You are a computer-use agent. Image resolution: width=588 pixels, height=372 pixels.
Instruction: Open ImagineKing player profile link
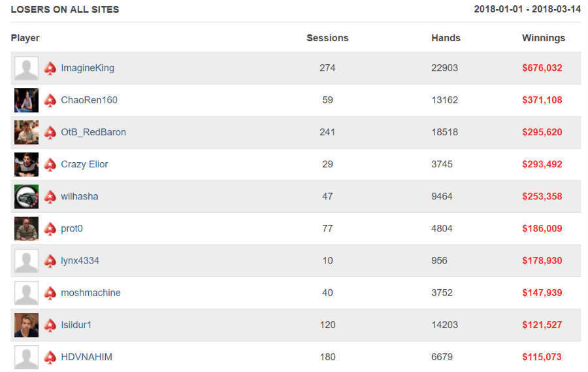point(88,68)
